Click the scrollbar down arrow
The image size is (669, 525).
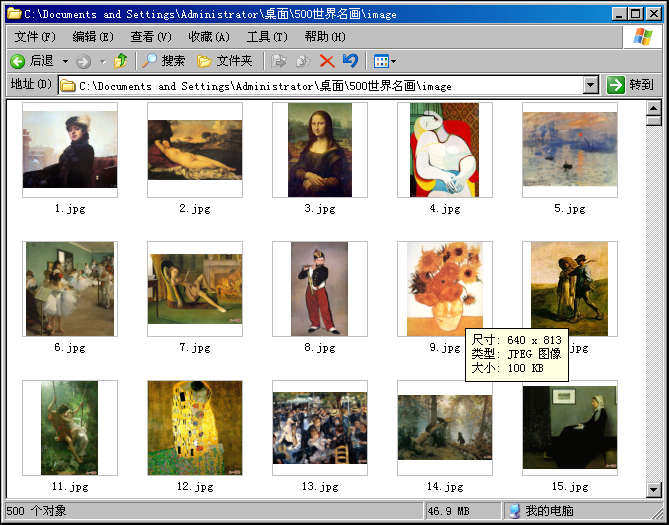click(653, 490)
